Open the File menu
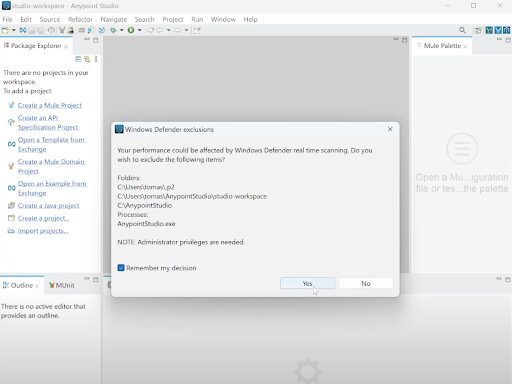 (7, 19)
